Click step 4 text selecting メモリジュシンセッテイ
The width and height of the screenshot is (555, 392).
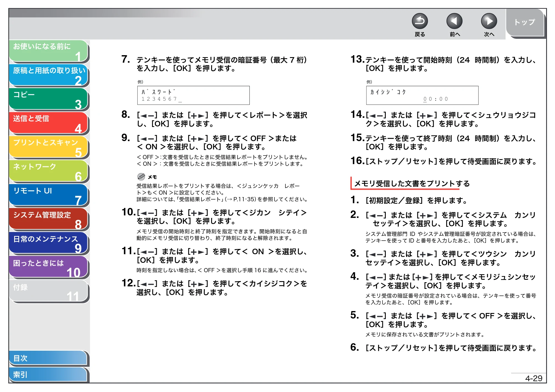point(451,281)
